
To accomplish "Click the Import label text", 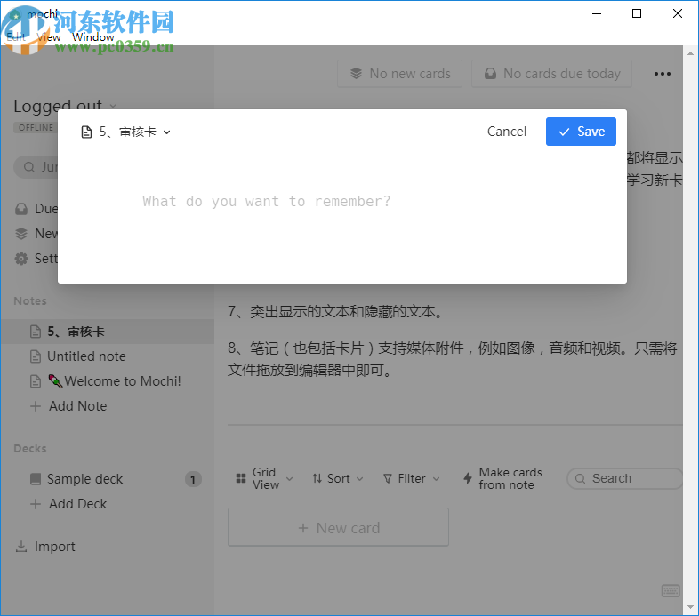I will tap(55, 547).
